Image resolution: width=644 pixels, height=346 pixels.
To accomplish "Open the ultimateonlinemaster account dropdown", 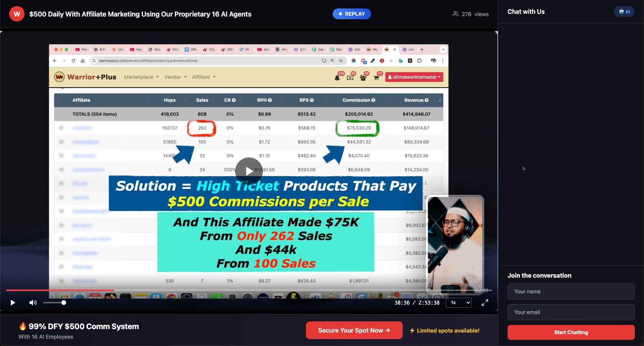I will (x=414, y=77).
